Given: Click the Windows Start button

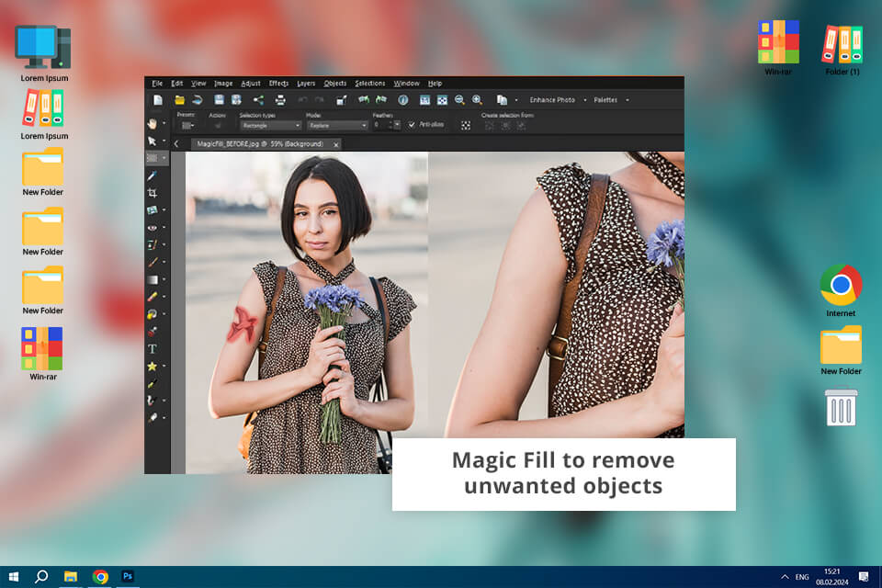Looking at the screenshot, I should click(x=14, y=577).
